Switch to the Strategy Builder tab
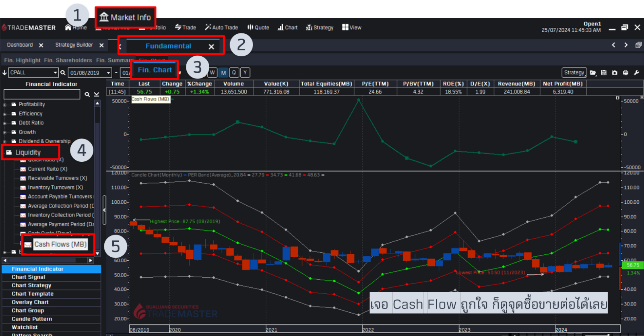The height and width of the screenshot is (336, 644). [74, 45]
